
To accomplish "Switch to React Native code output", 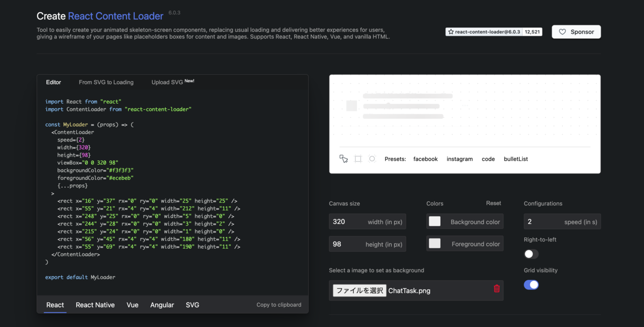I will (x=95, y=305).
